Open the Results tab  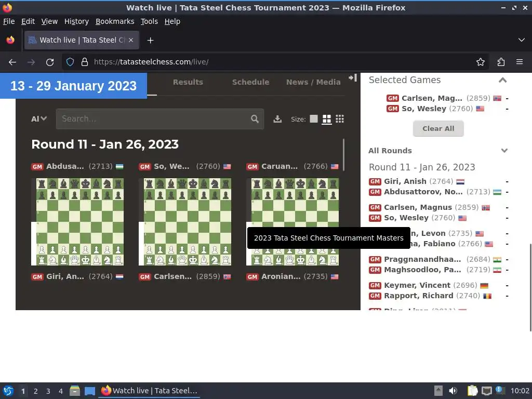[x=188, y=82]
